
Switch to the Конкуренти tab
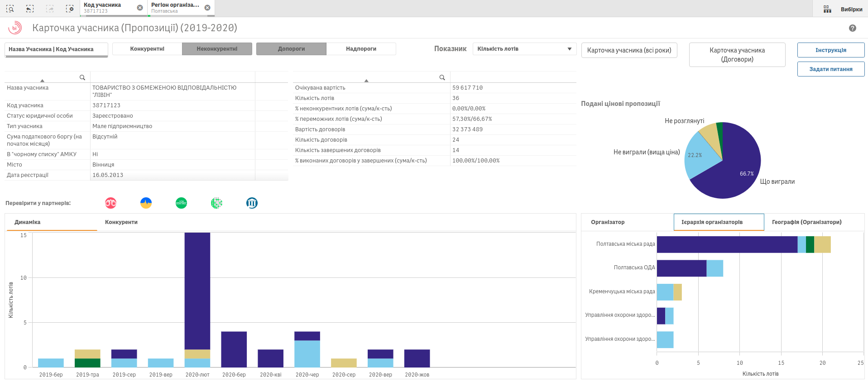click(121, 222)
